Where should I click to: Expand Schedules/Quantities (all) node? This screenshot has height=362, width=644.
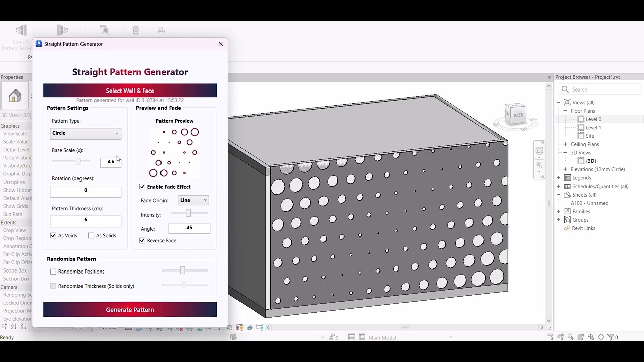tap(559, 187)
